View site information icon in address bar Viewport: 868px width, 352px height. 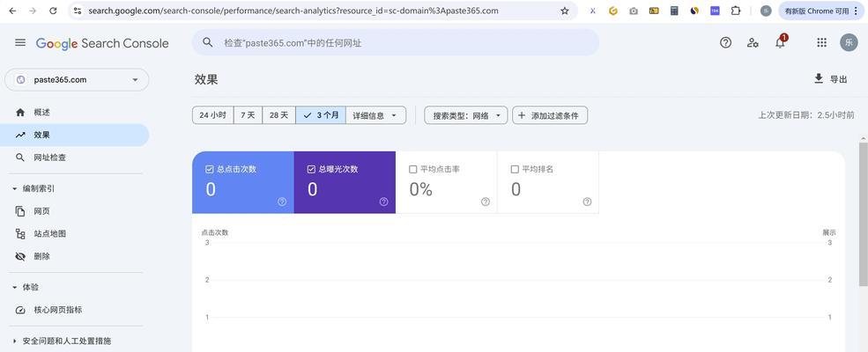pyautogui.click(x=78, y=11)
